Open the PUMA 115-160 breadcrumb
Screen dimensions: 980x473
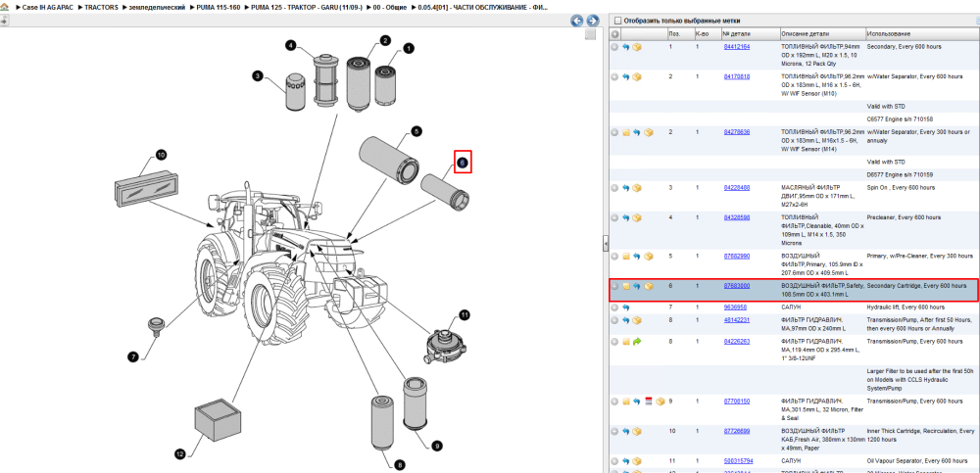click(219, 8)
